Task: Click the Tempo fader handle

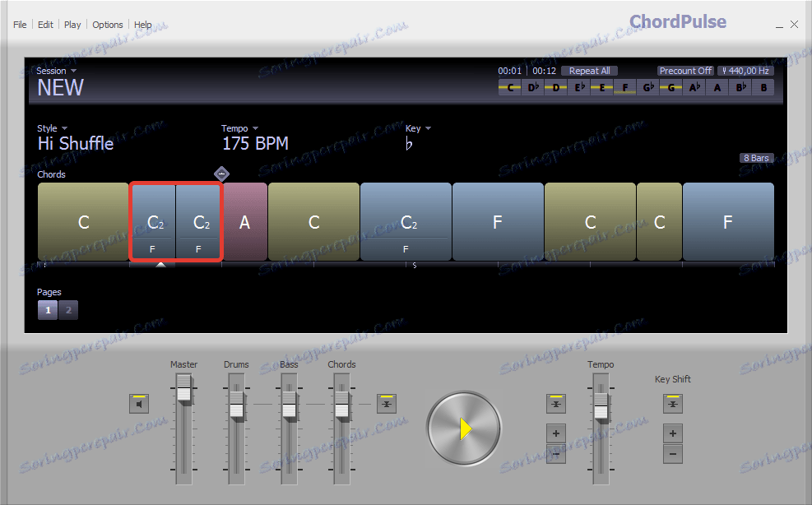Action: pos(601,406)
